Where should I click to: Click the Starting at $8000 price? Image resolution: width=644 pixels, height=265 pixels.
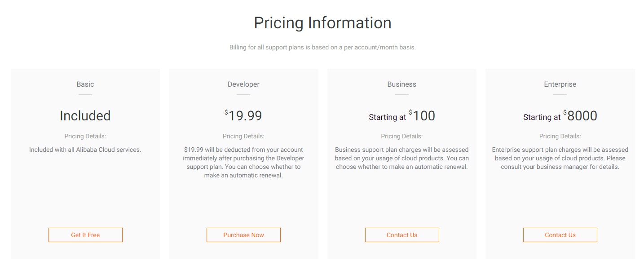pos(560,116)
